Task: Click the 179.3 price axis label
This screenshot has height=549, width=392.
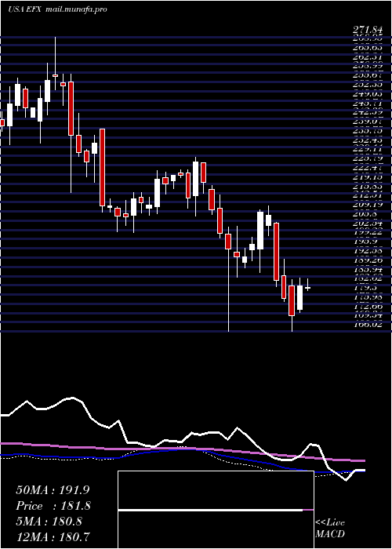Action: pos(367,288)
